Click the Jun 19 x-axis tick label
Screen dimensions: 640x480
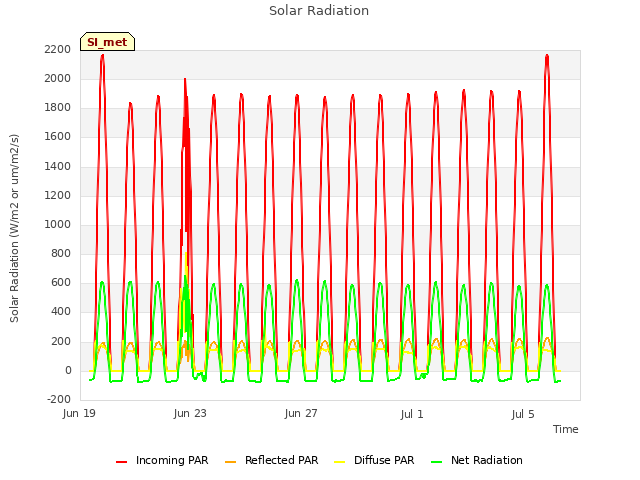pos(79,414)
